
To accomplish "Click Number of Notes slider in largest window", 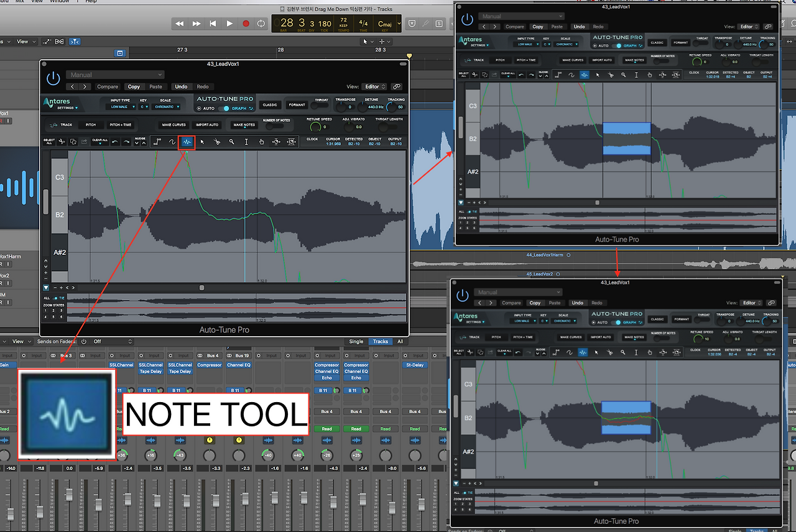I will pyautogui.click(x=276, y=126).
